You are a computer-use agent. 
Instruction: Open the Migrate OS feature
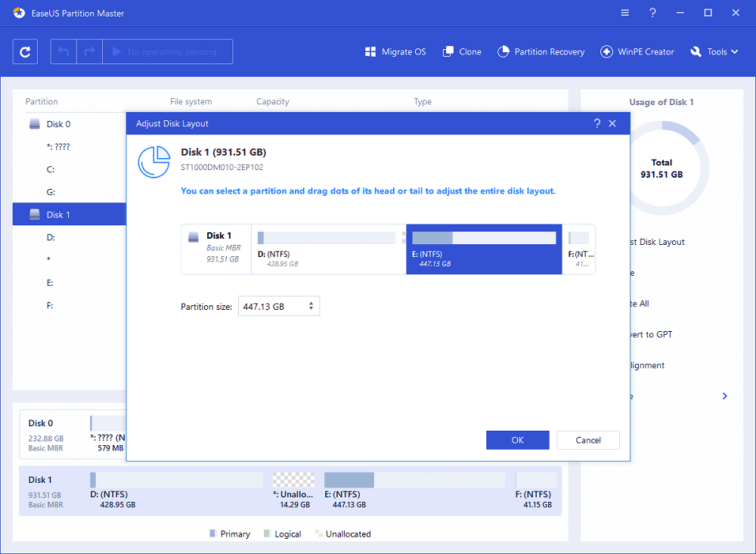coord(395,51)
